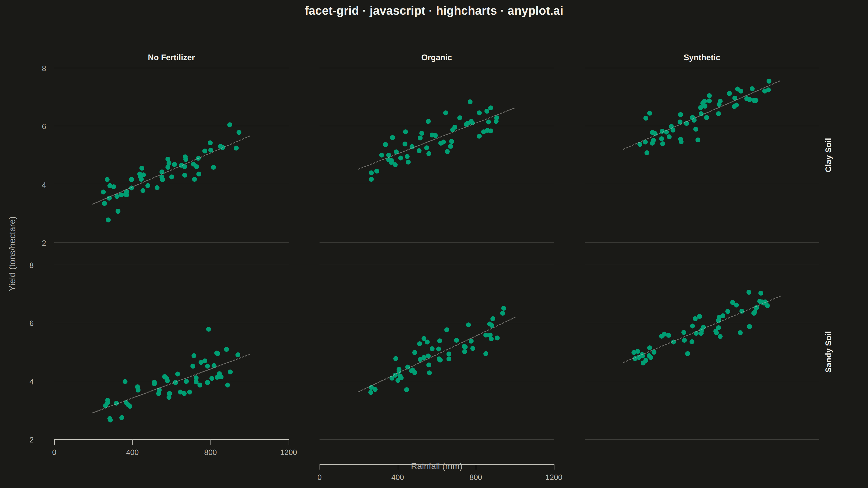
Task: Click the Sandy Soil row label
Action: (x=828, y=352)
